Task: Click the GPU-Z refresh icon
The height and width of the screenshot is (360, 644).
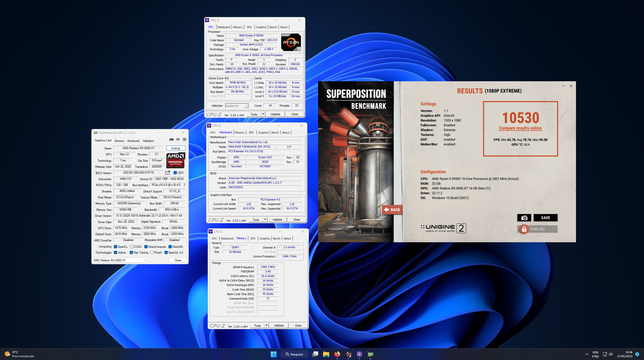Action: pyautogui.click(x=178, y=139)
